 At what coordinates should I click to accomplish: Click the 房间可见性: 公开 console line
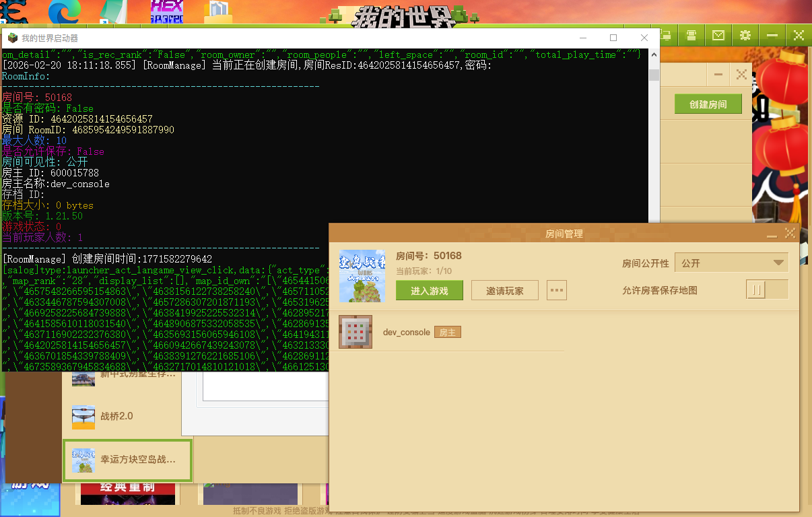pos(45,162)
